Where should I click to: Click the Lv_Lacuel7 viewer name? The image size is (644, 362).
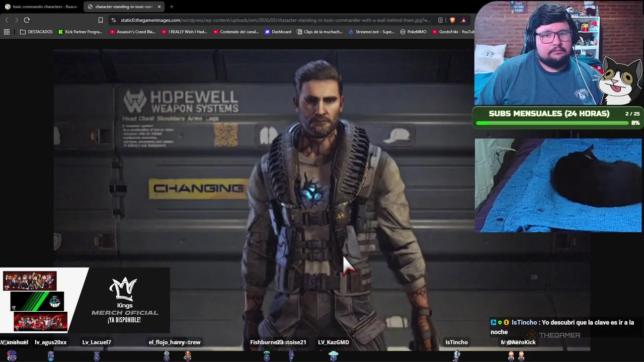coord(97,342)
